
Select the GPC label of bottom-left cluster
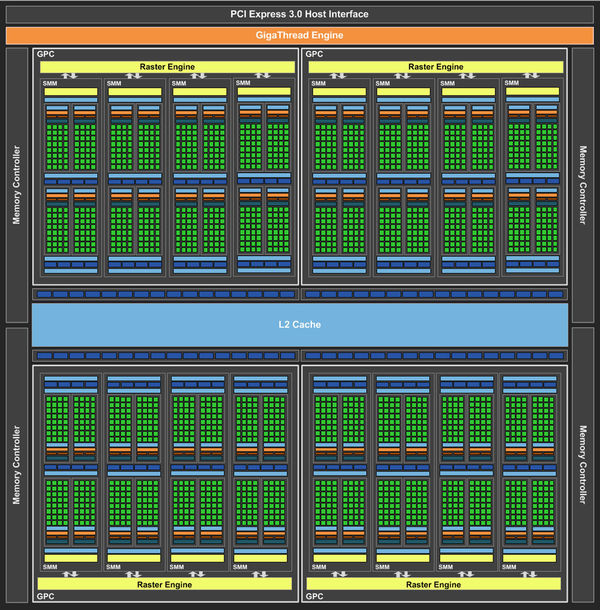[45, 597]
